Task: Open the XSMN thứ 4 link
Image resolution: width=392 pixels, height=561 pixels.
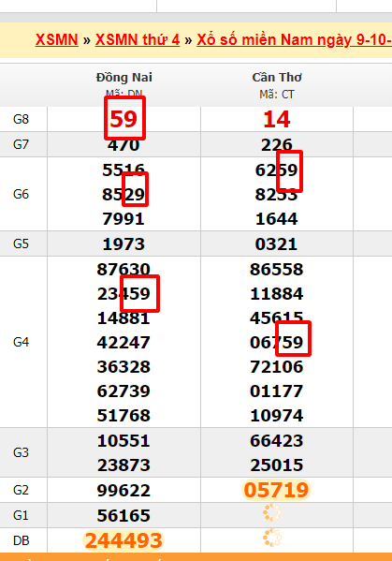Action: click(138, 39)
